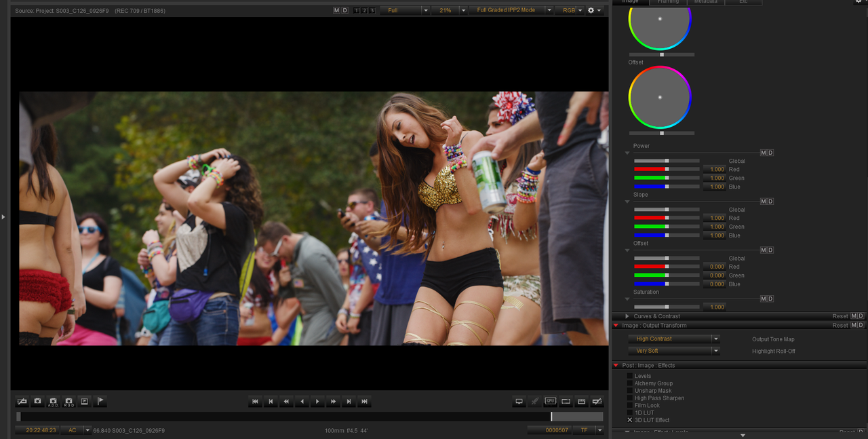Play the clip in reverse
Screen dimensions: 868x439
(302, 402)
